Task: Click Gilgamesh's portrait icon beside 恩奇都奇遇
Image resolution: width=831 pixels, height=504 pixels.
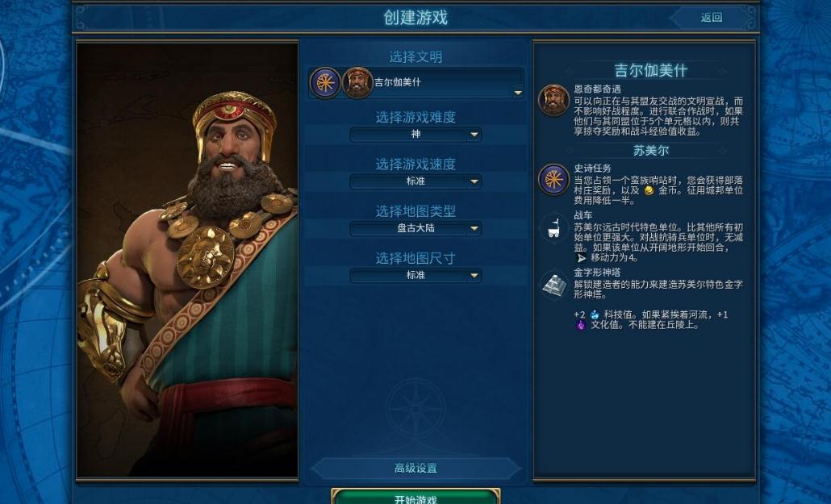Action: (x=553, y=100)
